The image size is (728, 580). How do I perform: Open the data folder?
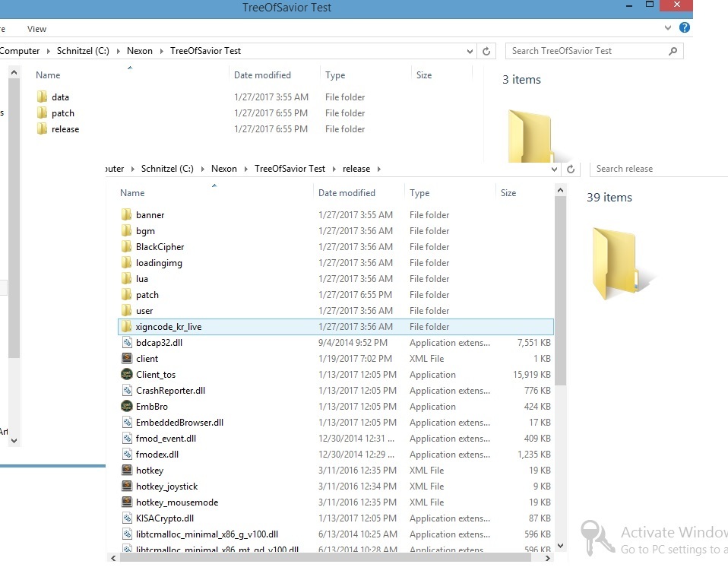pyautogui.click(x=60, y=97)
